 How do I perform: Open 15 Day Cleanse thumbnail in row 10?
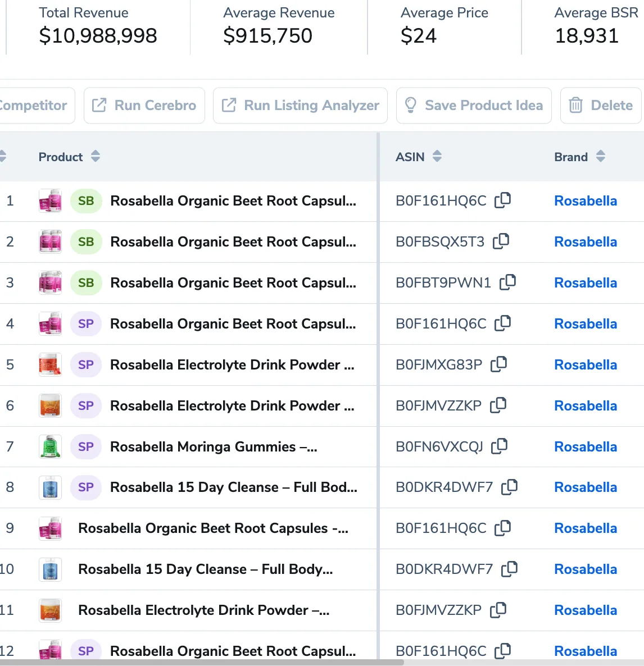pos(50,569)
